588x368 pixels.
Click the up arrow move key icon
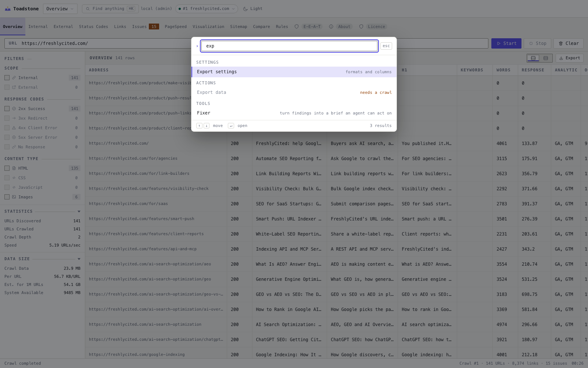click(199, 126)
